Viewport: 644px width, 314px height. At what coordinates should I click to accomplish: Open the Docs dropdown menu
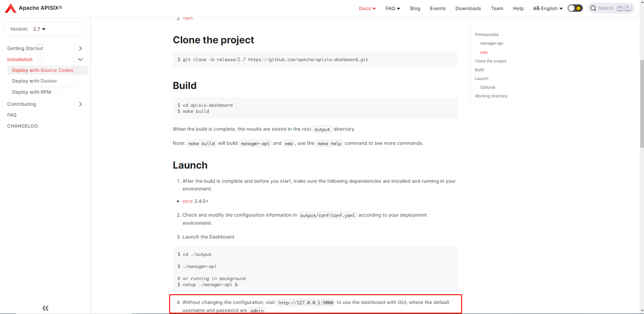[x=367, y=8]
